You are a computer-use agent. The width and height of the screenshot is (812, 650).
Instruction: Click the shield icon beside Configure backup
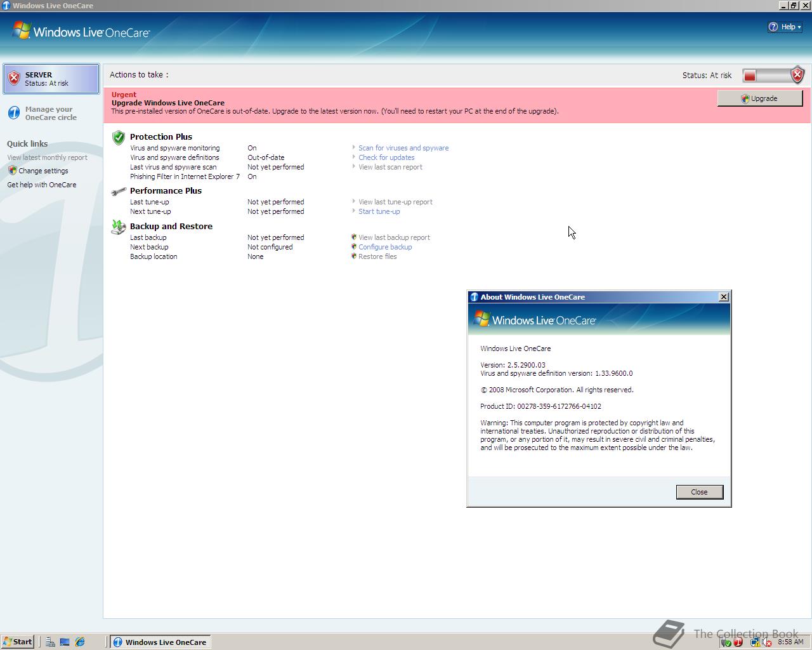tap(354, 246)
